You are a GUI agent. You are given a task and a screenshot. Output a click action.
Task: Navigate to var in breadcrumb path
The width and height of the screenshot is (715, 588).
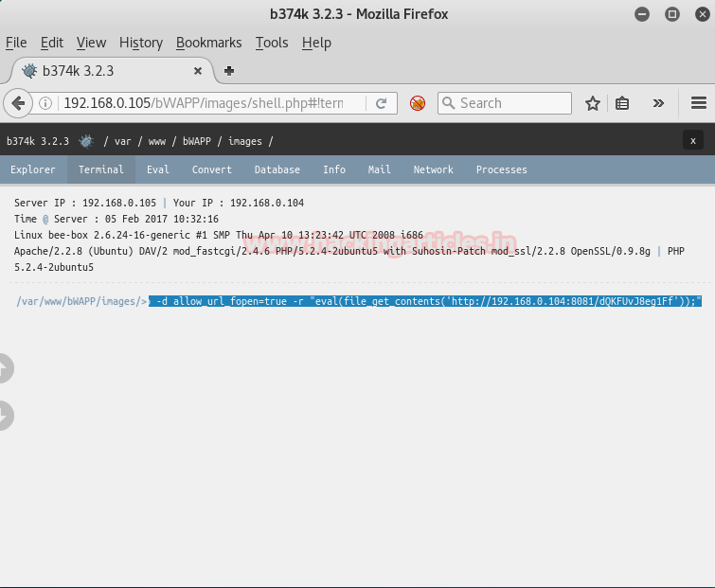tap(123, 141)
